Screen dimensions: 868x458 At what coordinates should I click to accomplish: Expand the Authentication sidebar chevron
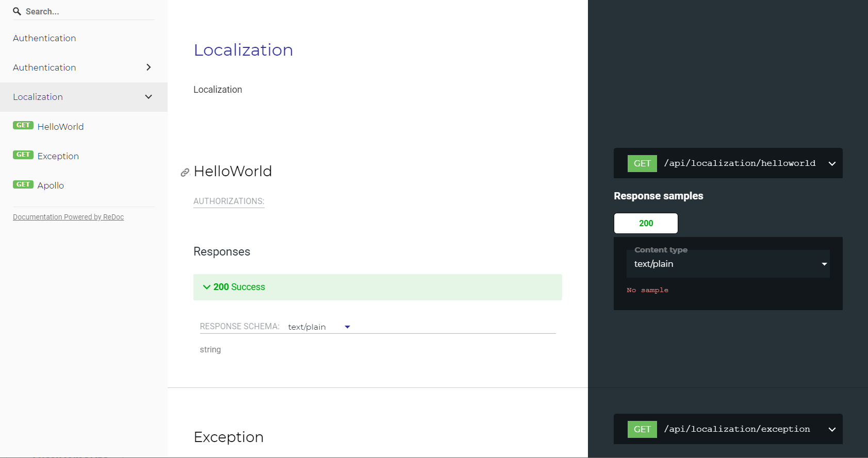click(x=149, y=67)
